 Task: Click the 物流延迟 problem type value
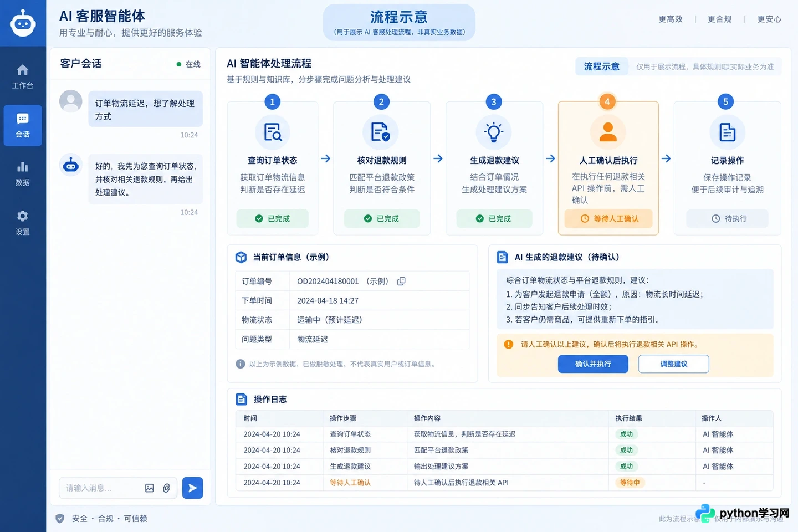tap(313, 339)
